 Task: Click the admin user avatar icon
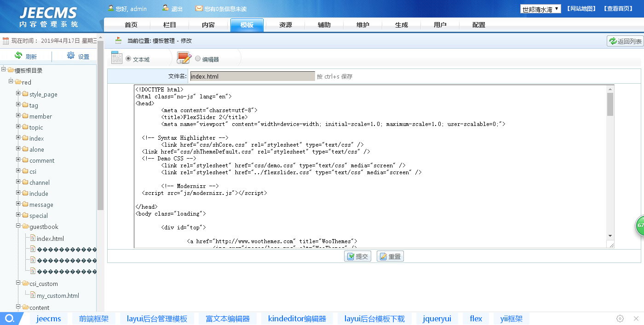click(111, 8)
